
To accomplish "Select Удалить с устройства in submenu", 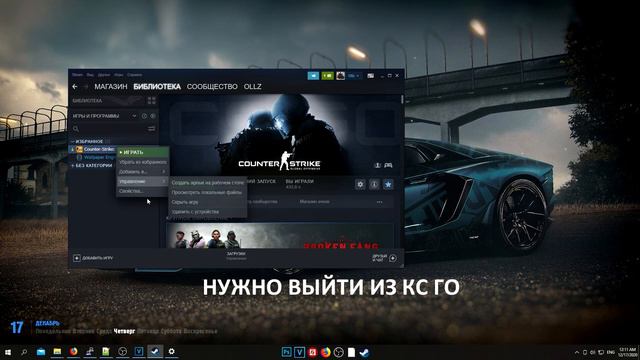I will [x=207, y=212].
